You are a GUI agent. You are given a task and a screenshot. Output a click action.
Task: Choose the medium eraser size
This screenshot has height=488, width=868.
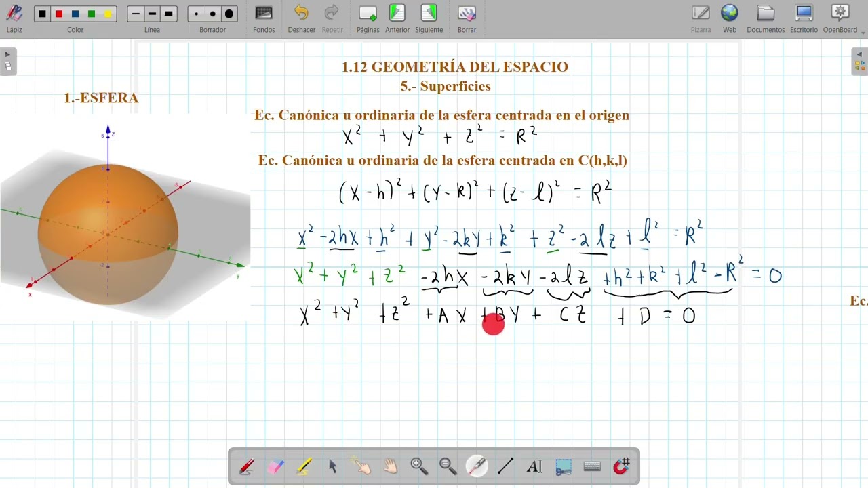pos(213,14)
